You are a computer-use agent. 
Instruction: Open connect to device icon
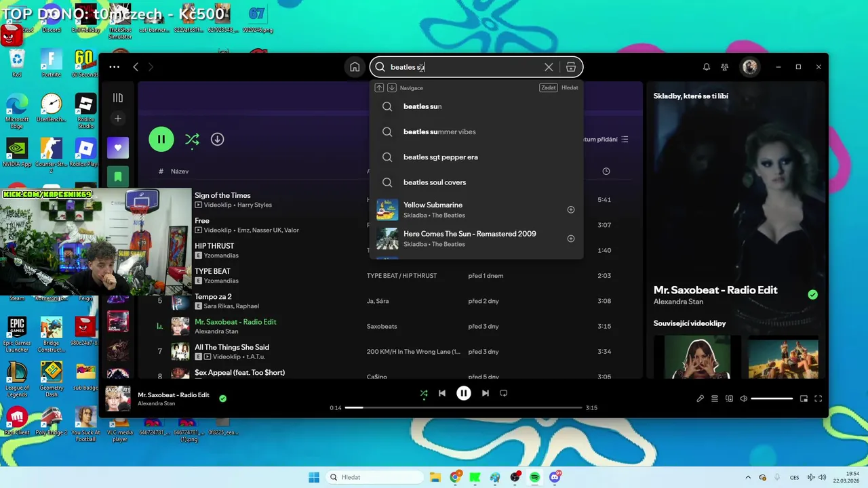click(730, 399)
